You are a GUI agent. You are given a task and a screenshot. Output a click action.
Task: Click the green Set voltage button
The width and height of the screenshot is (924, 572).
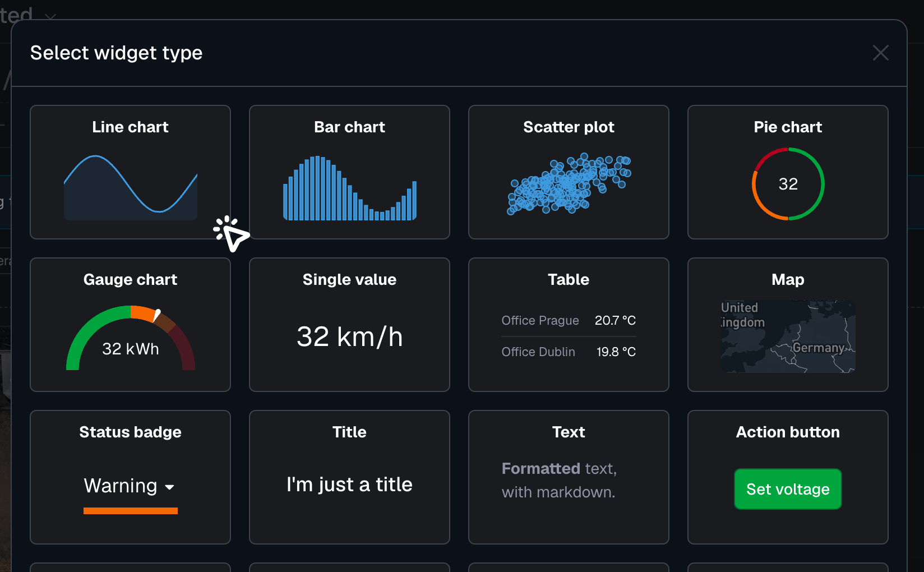tap(788, 489)
